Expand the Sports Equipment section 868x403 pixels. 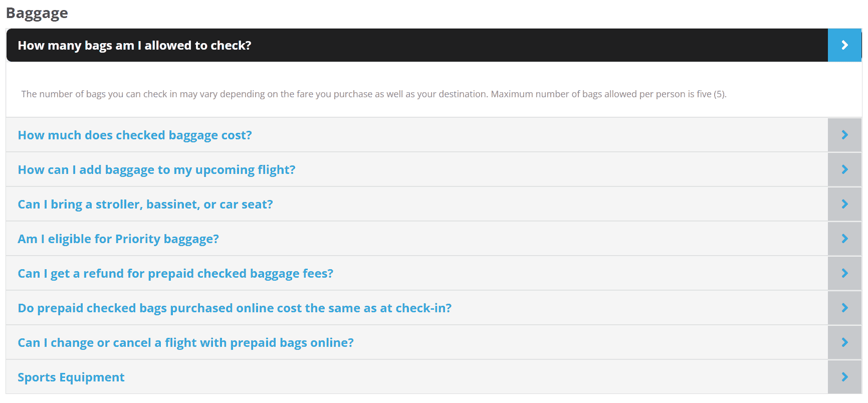[71, 377]
